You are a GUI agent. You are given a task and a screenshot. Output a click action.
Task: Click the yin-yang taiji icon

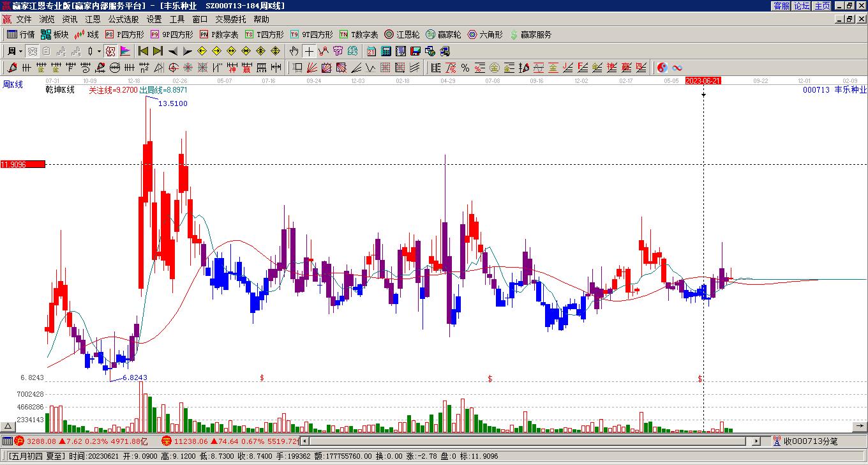(662, 68)
